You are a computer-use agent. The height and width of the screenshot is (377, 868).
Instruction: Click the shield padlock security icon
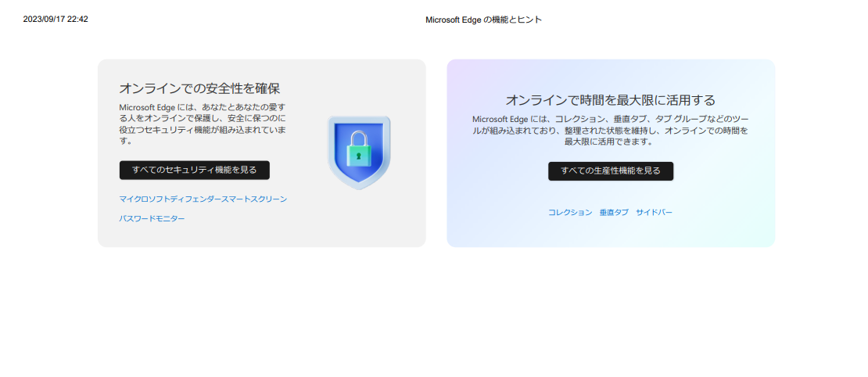pos(359,153)
